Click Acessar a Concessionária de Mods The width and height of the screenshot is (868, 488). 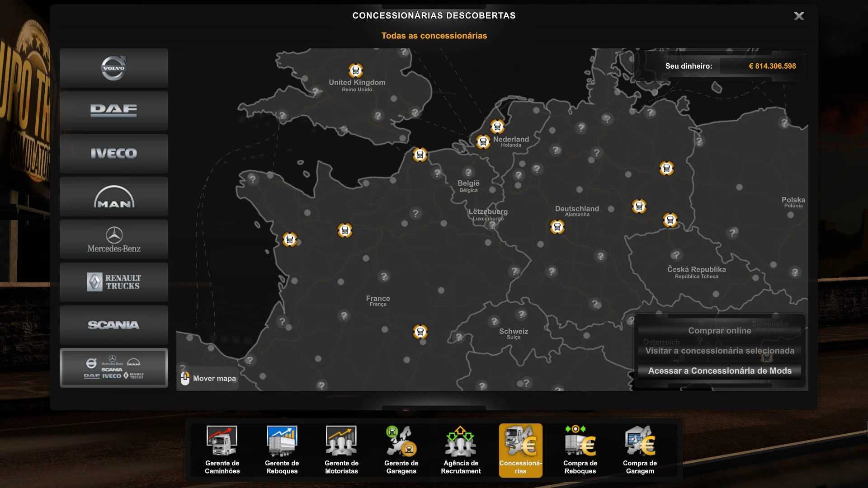pyautogui.click(x=719, y=371)
